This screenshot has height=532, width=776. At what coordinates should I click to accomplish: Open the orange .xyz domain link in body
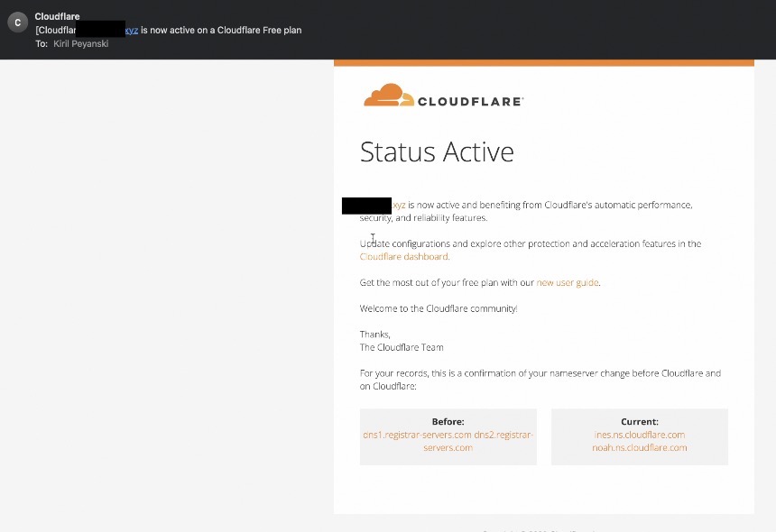(399, 205)
